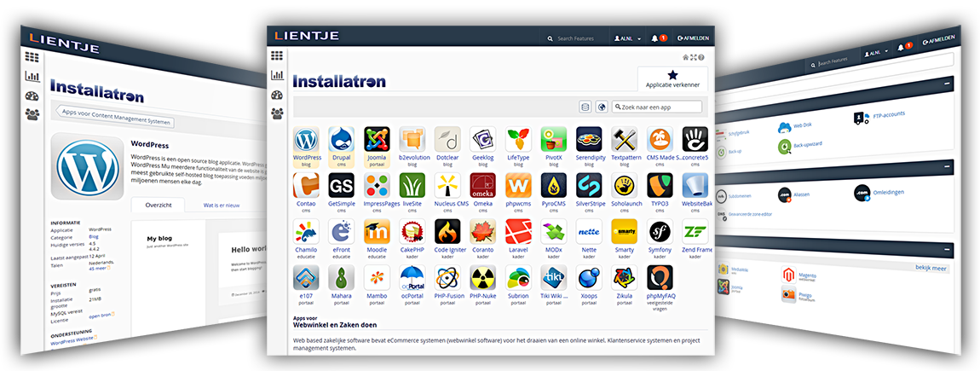
Task: Open Omleidingen in right window
Action: [879, 192]
